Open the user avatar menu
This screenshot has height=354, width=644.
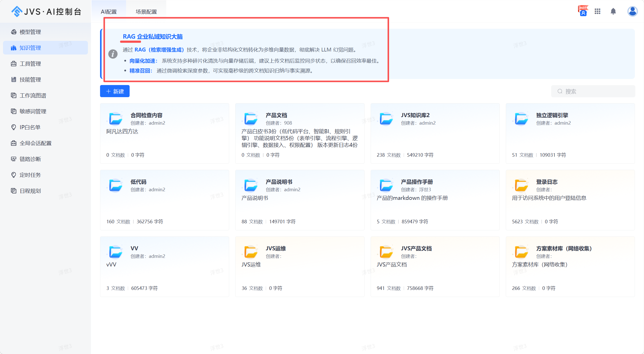coord(632,11)
